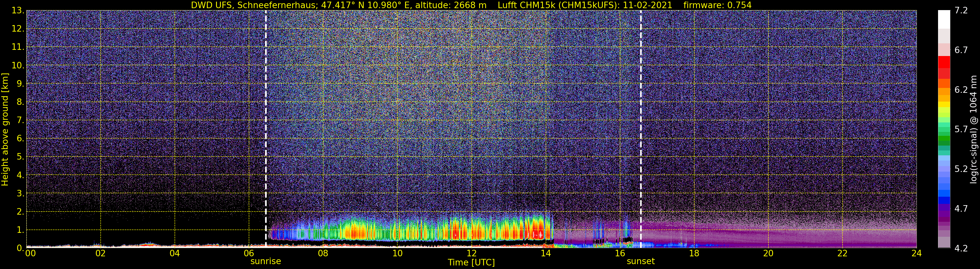Click the 4.2 colorbar tick label

[x=961, y=248]
